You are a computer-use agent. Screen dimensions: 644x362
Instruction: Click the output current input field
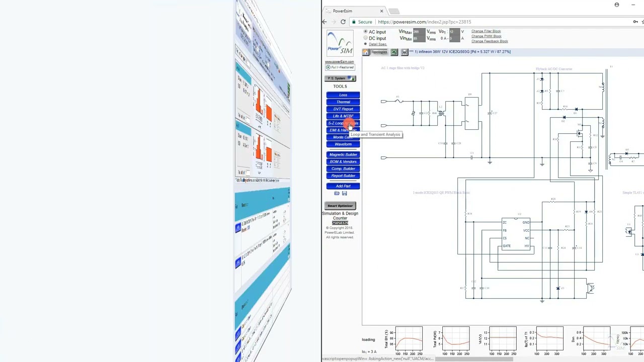point(454,38)
